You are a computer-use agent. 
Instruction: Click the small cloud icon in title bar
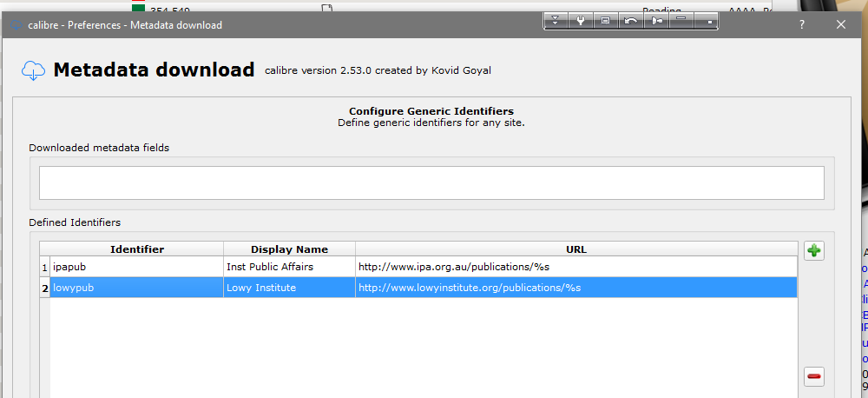click(x=16, y=25)
